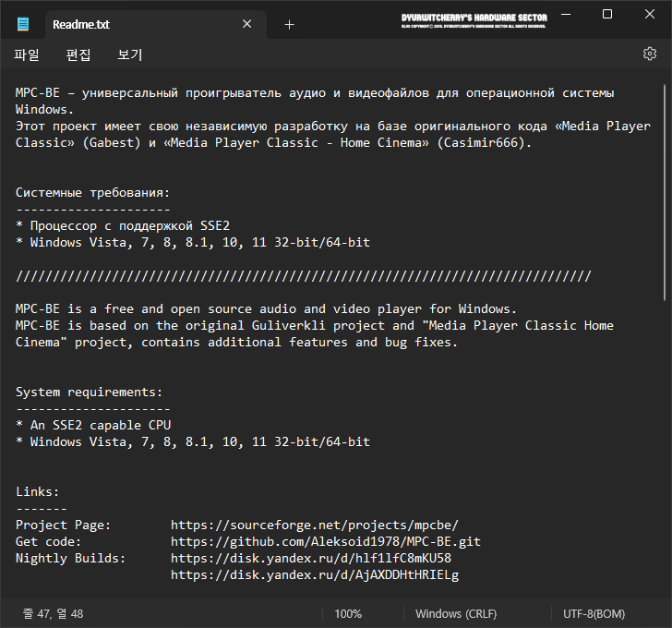Click the Notepad app icon in title bar

pyautogui.click(x=23, y=24)
